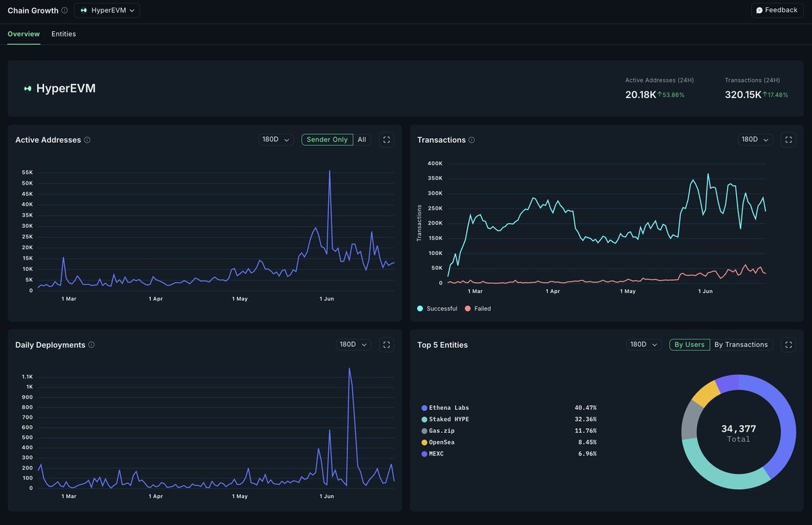Switch Top 5 Entities to By Transactions
Screen dimensions: 812x525
741,345
